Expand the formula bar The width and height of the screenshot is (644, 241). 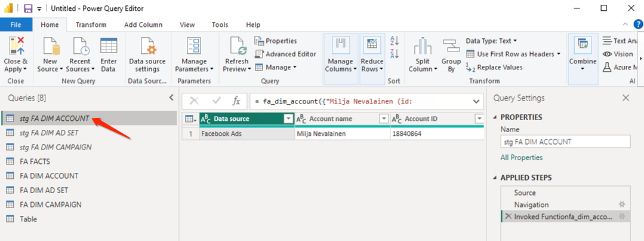tap(476, 101)
